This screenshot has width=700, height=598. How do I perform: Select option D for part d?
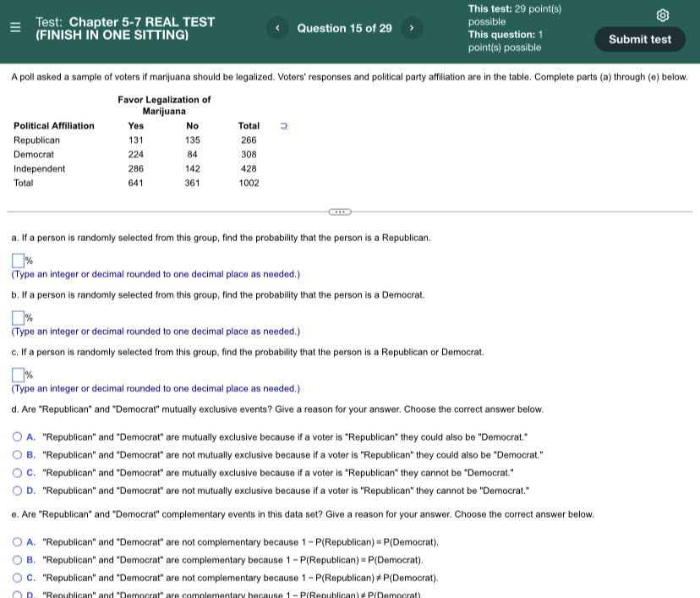tap(17, 491)
